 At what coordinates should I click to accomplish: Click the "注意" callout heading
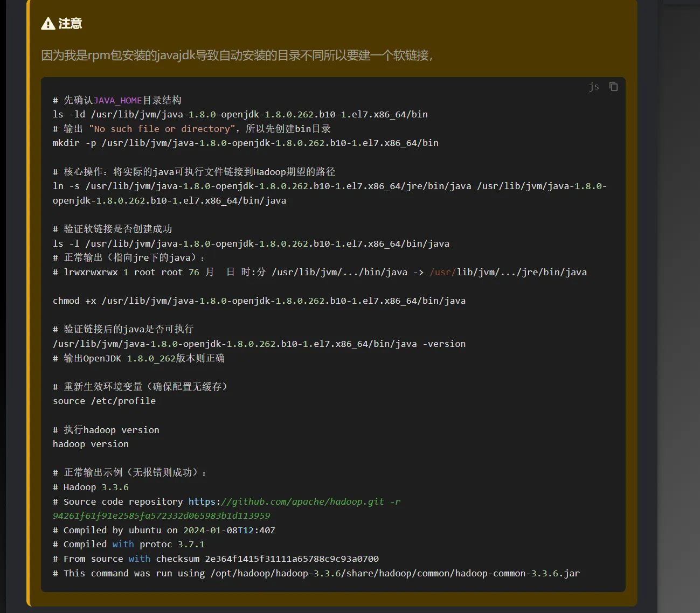coord(70,24)
